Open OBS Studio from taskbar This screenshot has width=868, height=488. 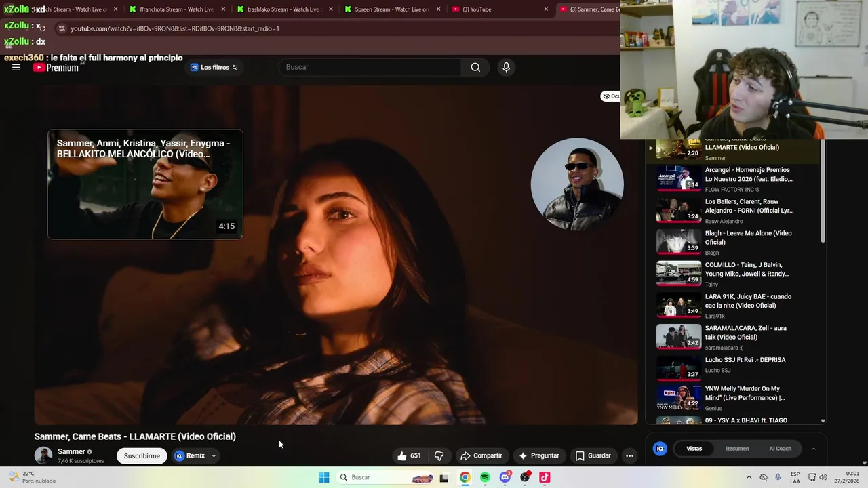click(525, 477)
